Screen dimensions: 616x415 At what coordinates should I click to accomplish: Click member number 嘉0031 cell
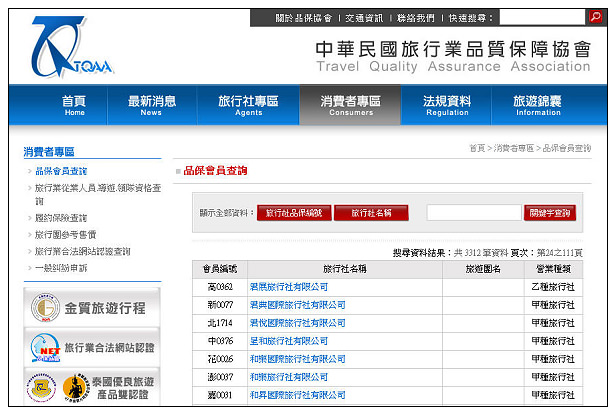tap(220, 395)
